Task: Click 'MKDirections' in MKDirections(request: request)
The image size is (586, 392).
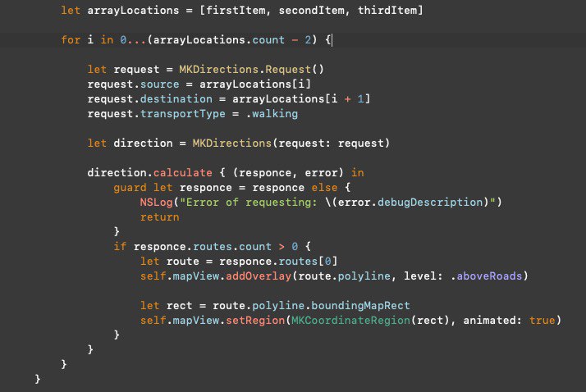Action: pyautogui.click(x=231, y=144)
